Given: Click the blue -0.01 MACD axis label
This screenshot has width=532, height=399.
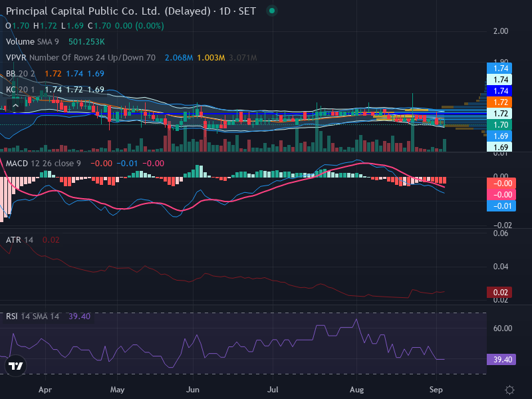Looking at the screenshot, I should (x=501, y=206).
